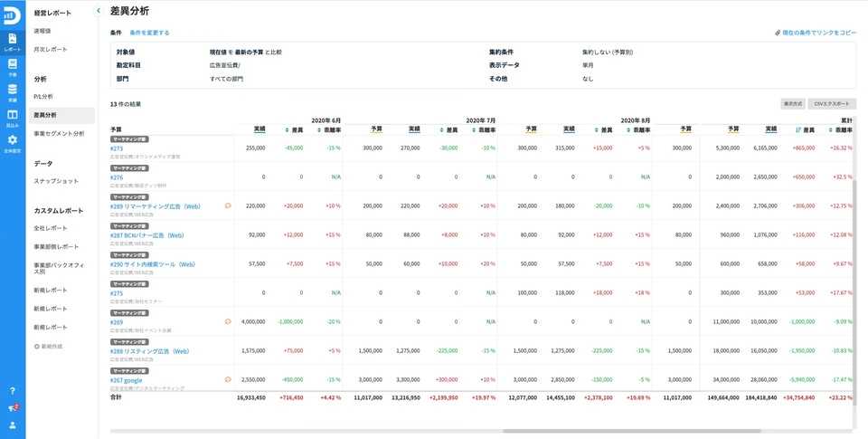Click the D logo at top left
This screenshot has width=868, height=439.
point(13,14)
